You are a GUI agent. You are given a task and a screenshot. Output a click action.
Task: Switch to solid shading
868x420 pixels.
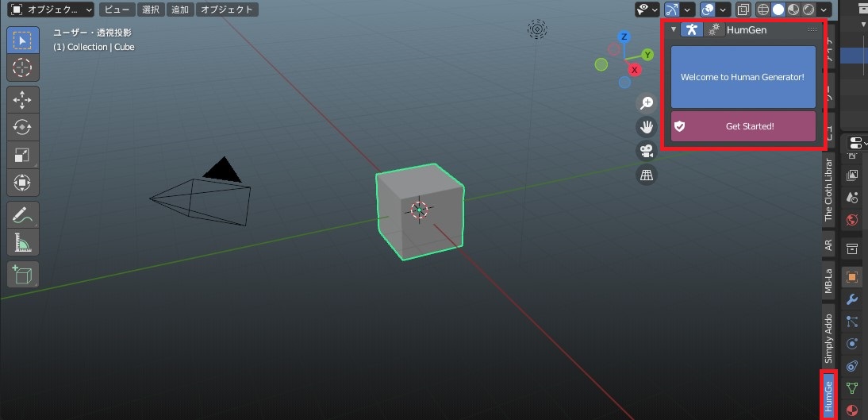(x=778, y=10)
